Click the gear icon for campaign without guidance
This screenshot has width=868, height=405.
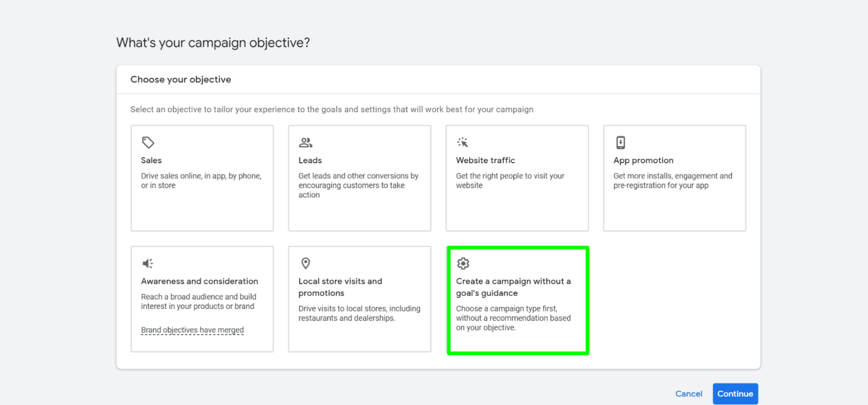463,264
